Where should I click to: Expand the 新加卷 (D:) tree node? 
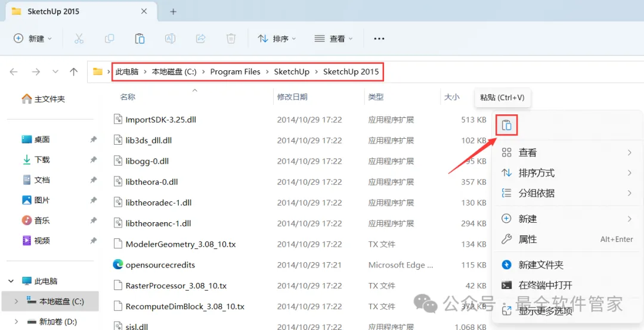[x=16, y=322]
